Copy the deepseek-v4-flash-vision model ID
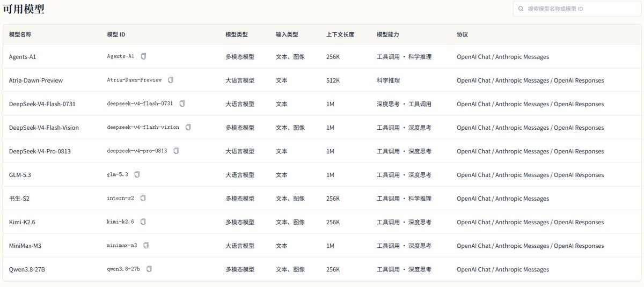Viewport: 644px width, 287px height. 188,127
